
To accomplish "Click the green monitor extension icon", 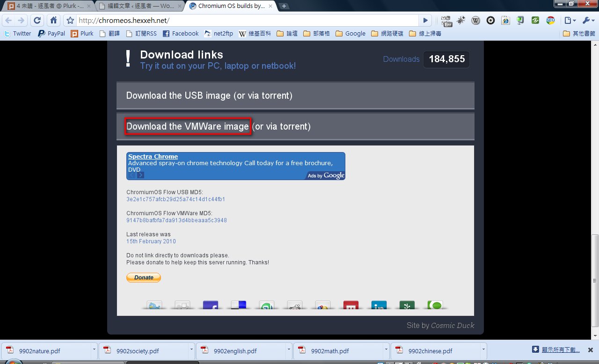I will [520, 21].
